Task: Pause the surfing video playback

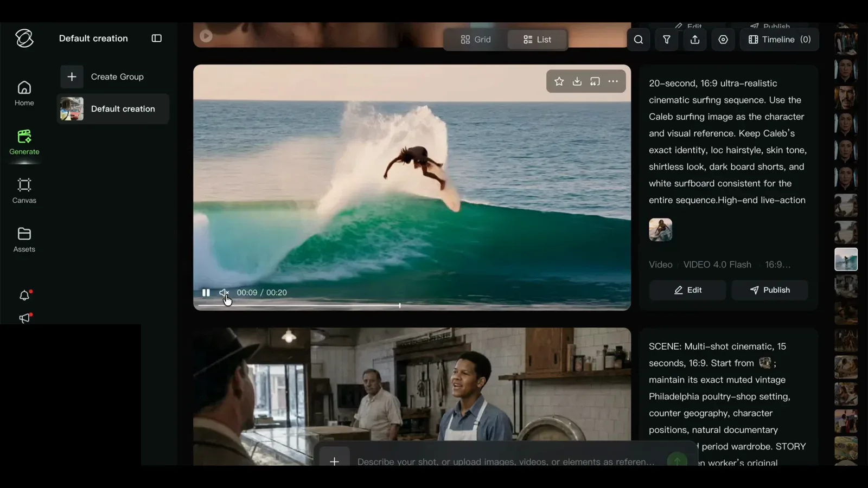Action: 206,293
